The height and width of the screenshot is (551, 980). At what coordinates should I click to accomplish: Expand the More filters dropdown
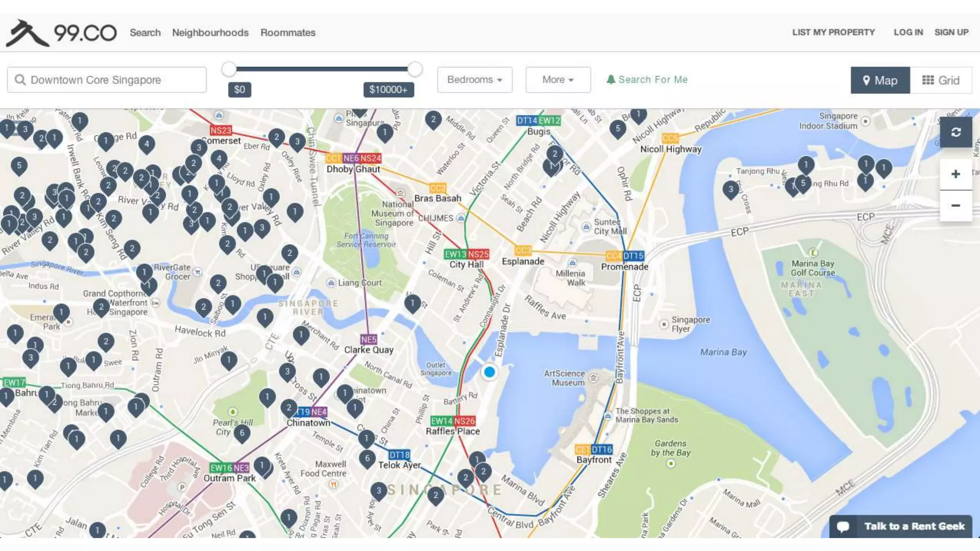coord(558,80)
